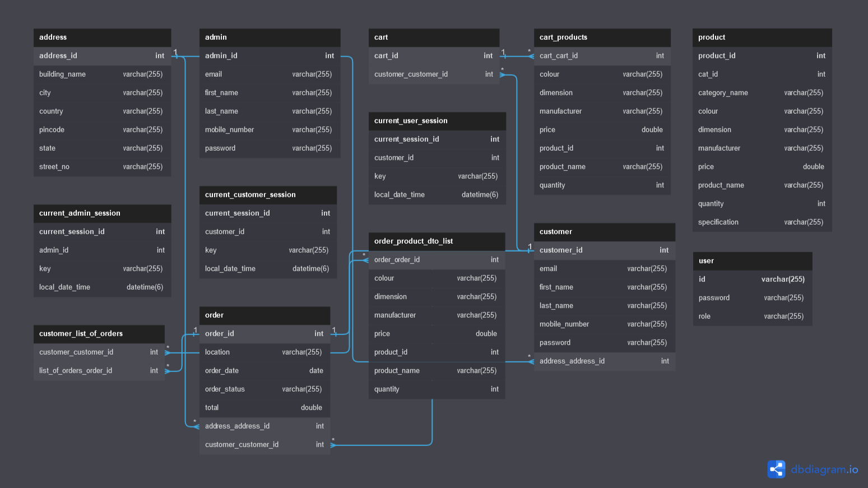This screenshot has width=868, height=488.
Task: Select the user table header
Action: click(x=753, y=261)
